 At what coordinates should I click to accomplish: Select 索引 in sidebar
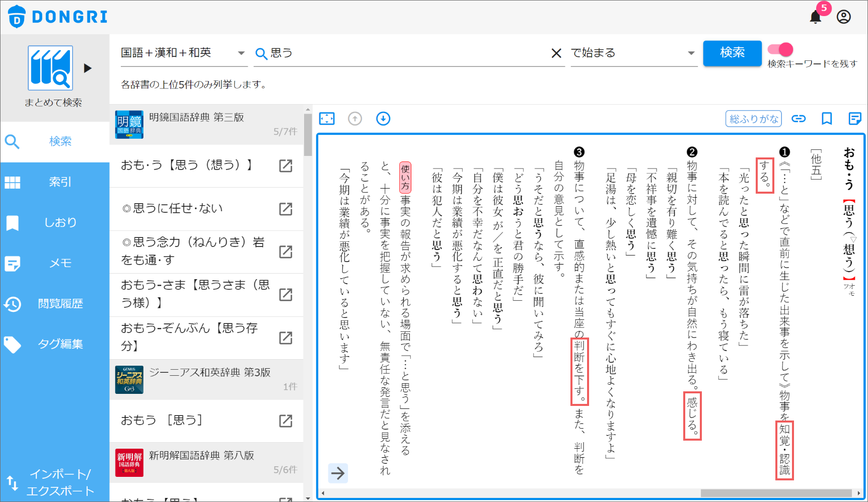pyautogui.click(x=55, y=182)
